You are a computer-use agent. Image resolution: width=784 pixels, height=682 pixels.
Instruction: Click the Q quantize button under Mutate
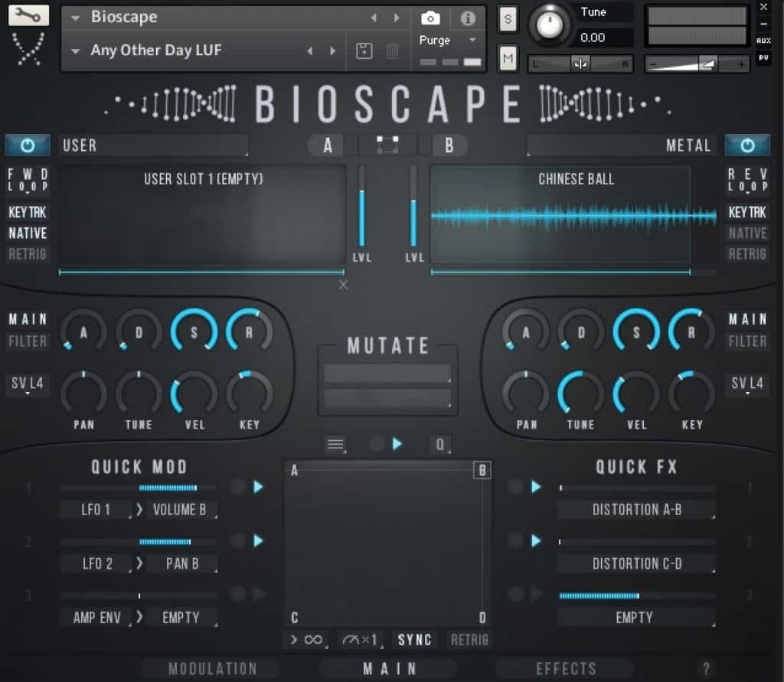coord(440,444)
